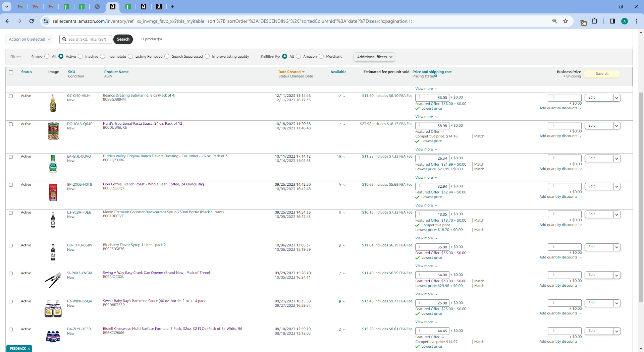Expand Add quantity discounts for Monin Syrup
The image size is (644, 352).
pos(560,225)
